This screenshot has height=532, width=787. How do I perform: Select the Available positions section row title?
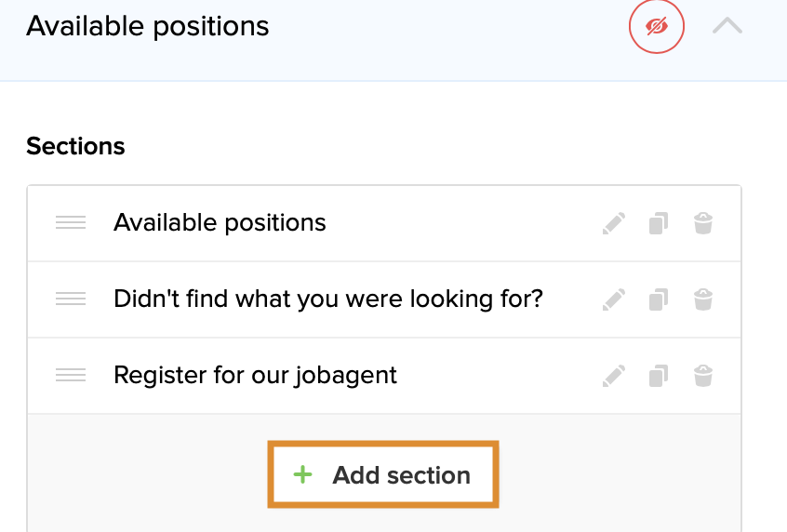point(220,223)
